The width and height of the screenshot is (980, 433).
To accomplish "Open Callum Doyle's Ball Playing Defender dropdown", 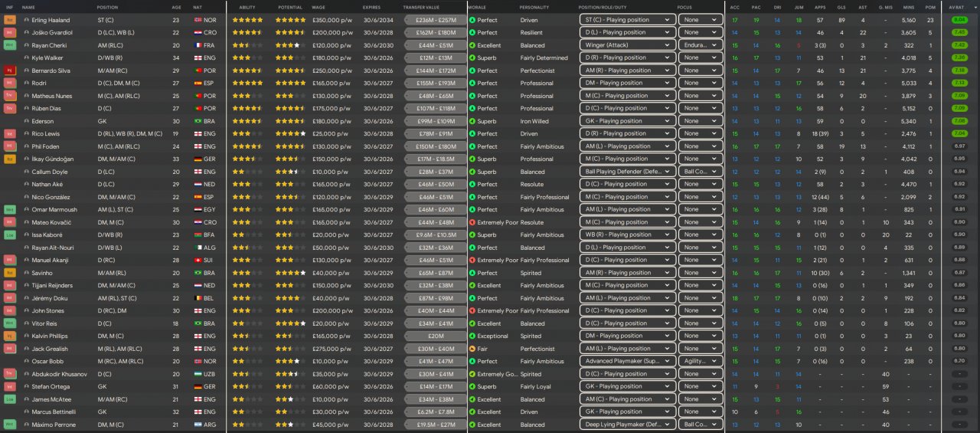I will [627, 172].
